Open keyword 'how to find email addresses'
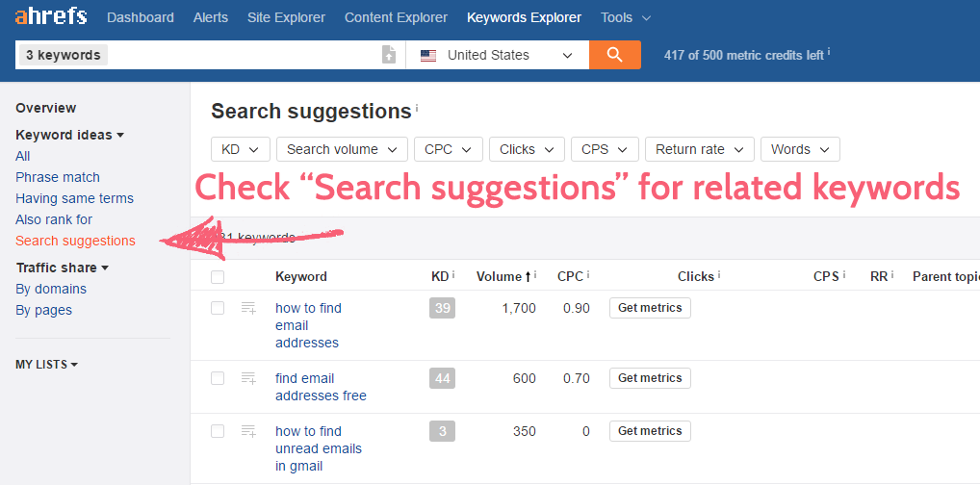980x485 pixels. (308, 325)
